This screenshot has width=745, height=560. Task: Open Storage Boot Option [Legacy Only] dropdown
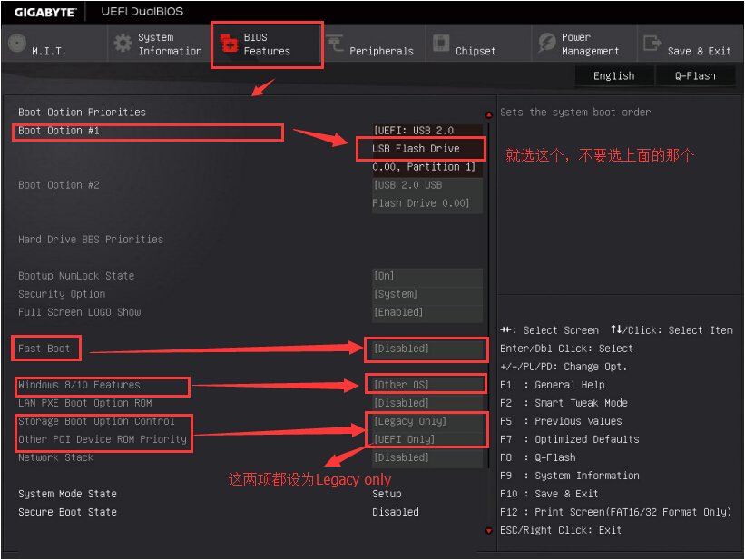[427, 422]
